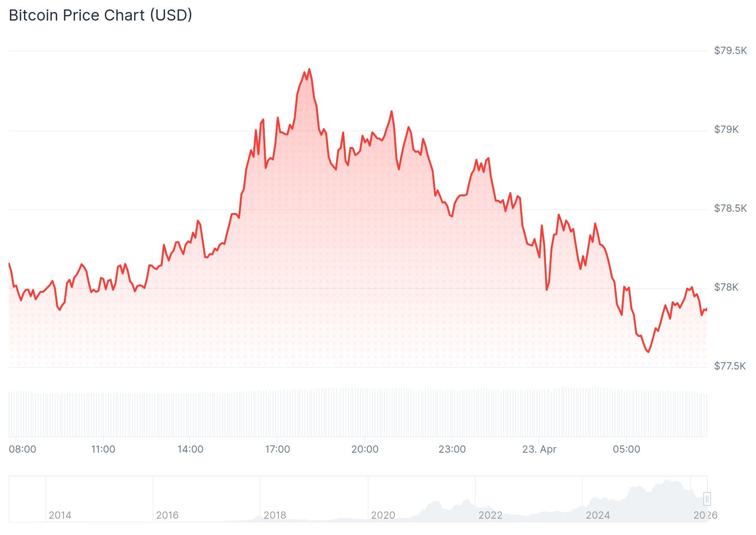Click the 2022 label in the navigator timeline
Screen dimensions: 756x535
pyautogui.click(x=490, y=515)
